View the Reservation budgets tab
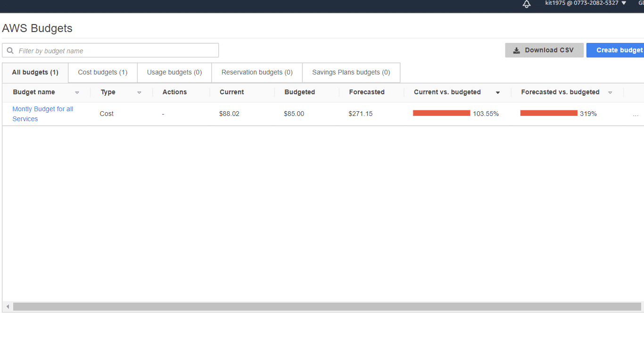The height and width of the screenshot is (362, 644). [x=256, y=72]
